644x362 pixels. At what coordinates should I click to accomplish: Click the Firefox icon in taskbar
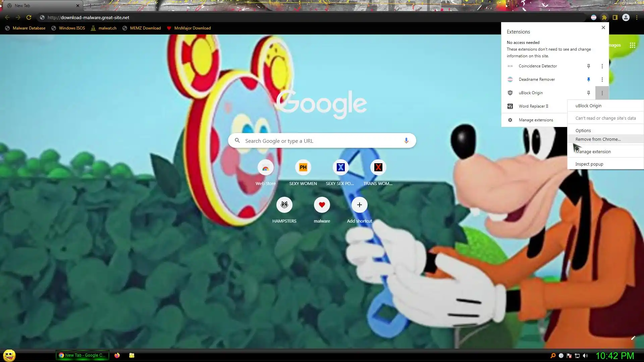[x=117, y=355]
